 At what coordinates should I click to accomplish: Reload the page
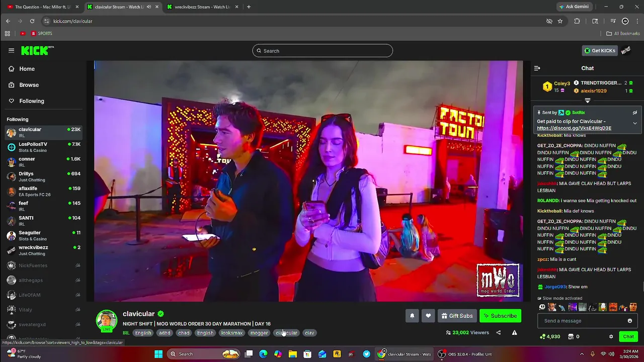pos(32,21)
